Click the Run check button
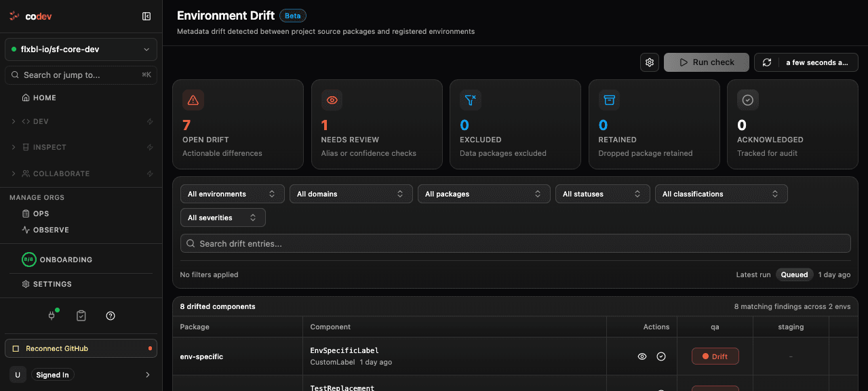This screenshot has height=391, width=868. pyautogui.click(x=707, y=62)
